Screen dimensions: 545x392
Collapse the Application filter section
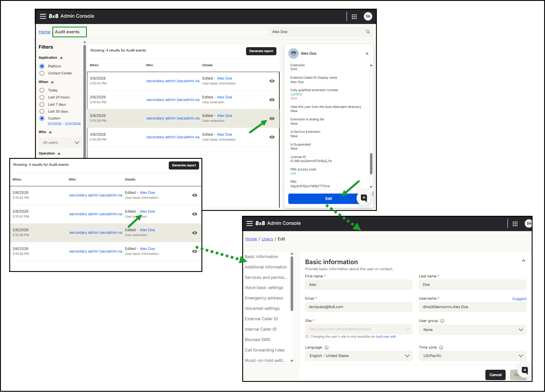(61, 58)
